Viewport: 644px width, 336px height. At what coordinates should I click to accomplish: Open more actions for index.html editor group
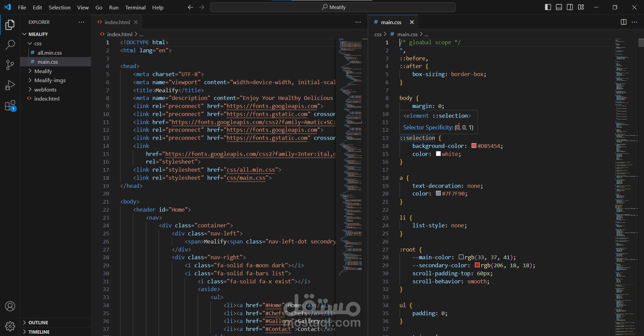click(358, 22)
